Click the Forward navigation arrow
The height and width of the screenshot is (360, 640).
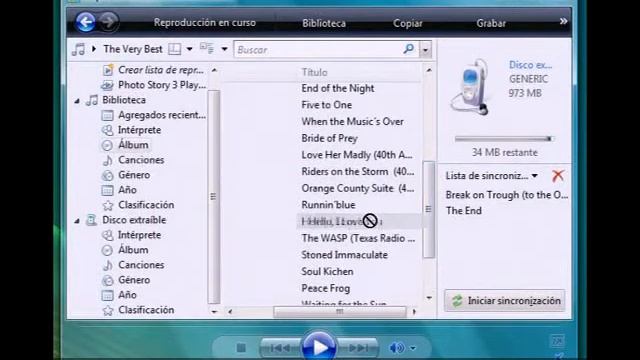[109, 22]
